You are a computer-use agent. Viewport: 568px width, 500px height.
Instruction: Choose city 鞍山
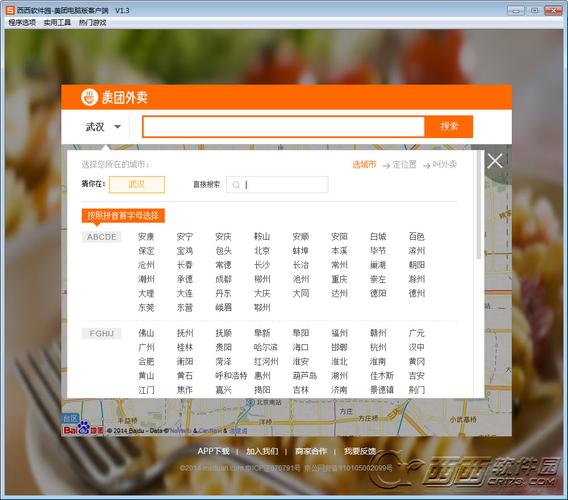[x=262, y=237]
